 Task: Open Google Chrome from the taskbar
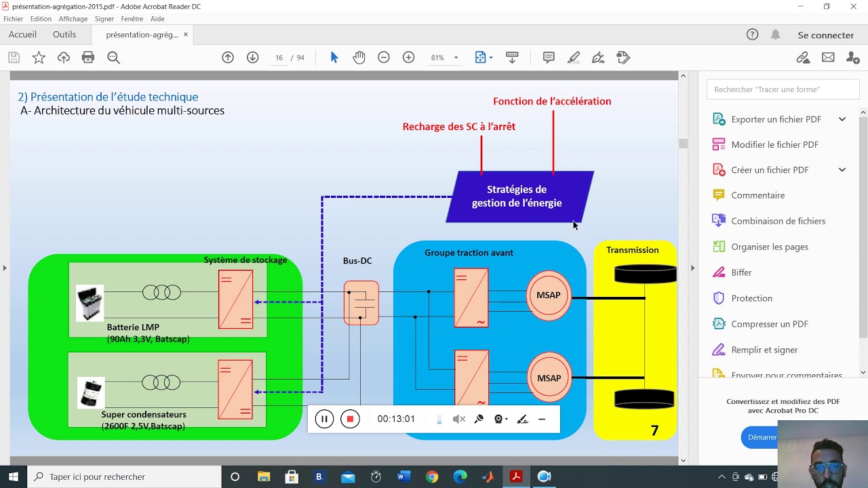[432, 476]
